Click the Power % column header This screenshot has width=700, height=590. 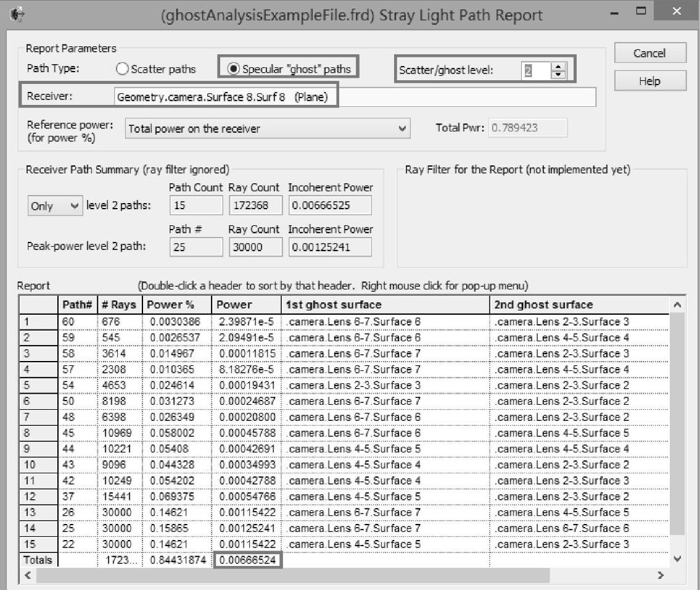tap(177, 305)
